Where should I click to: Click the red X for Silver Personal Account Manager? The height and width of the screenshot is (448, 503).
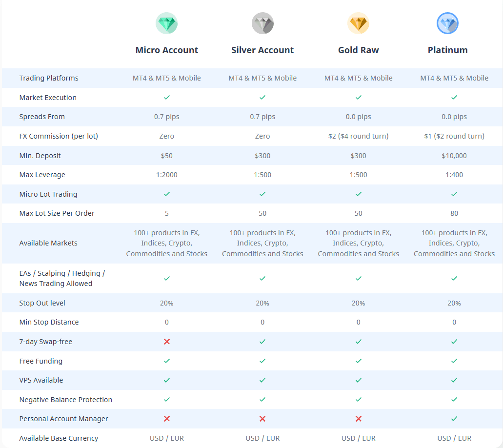tap(262, 419)
